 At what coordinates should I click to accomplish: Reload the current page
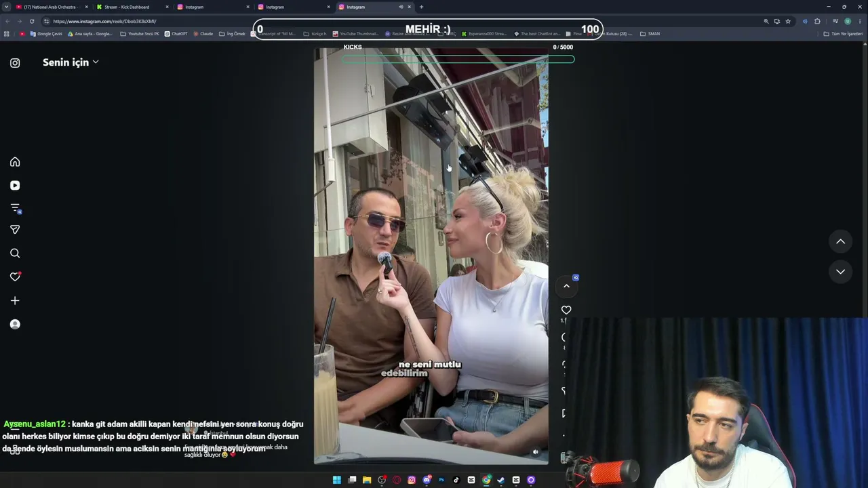click(x=32, y=21)
